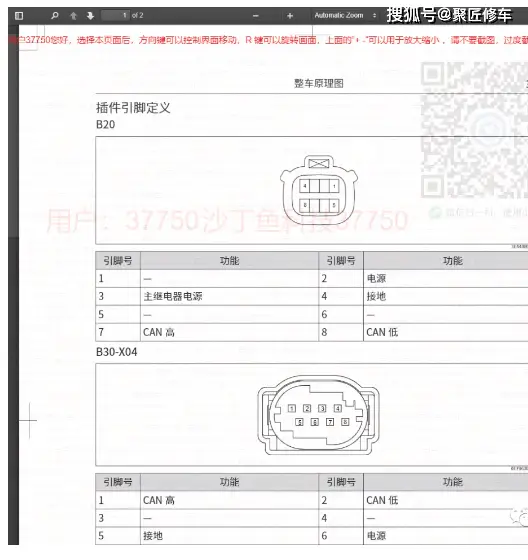
Task: Select the connector label B30-X04
Action: click(116, 352)
